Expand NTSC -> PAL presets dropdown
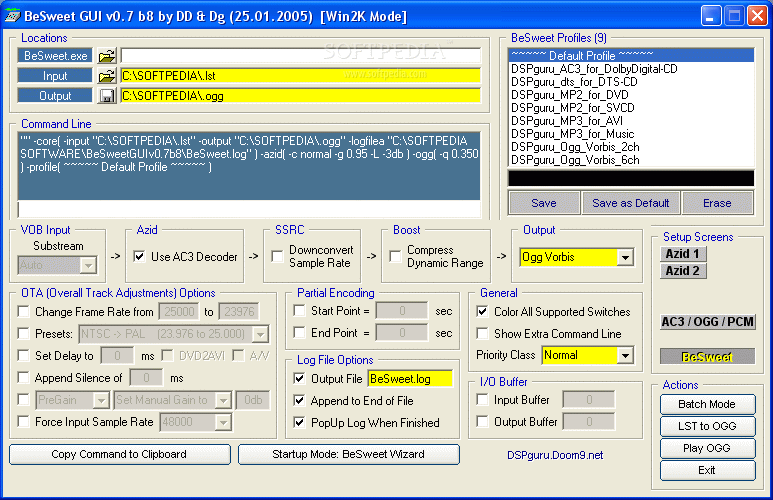Viewport: 773px width, 500px height. point(260,334)
